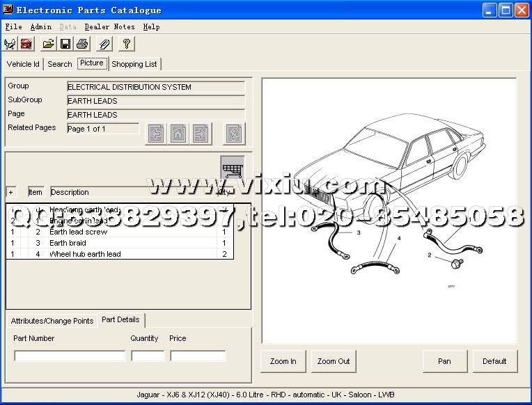The width and height of the screenshot is (532, 405).
Task: Click the Part Number input field
Action: [70, 356]
